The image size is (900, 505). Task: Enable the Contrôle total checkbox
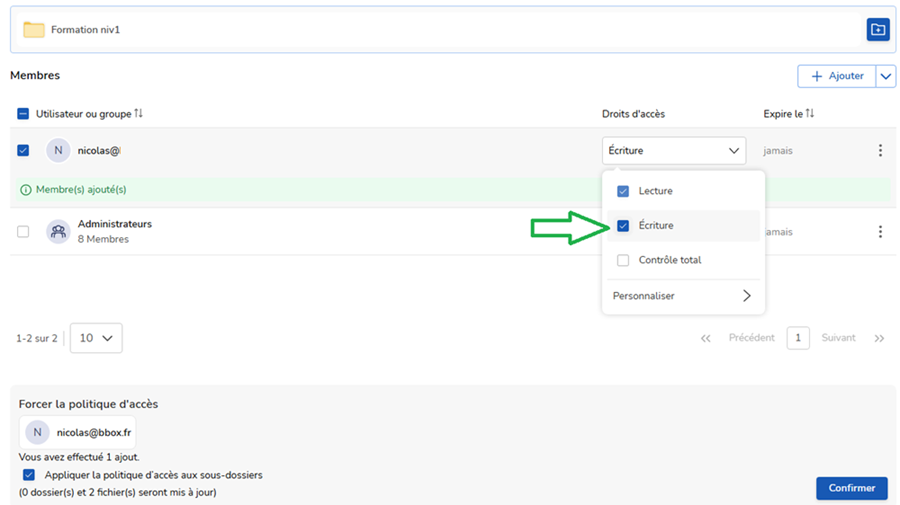point(623,260)
